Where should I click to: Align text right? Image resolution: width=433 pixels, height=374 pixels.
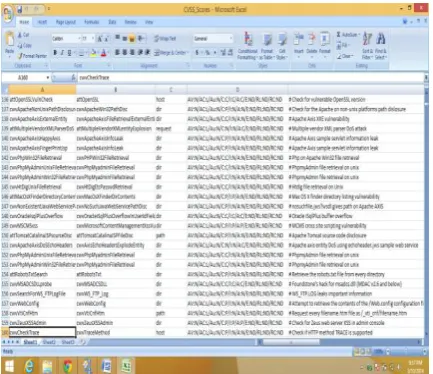(x=131, y=52)
